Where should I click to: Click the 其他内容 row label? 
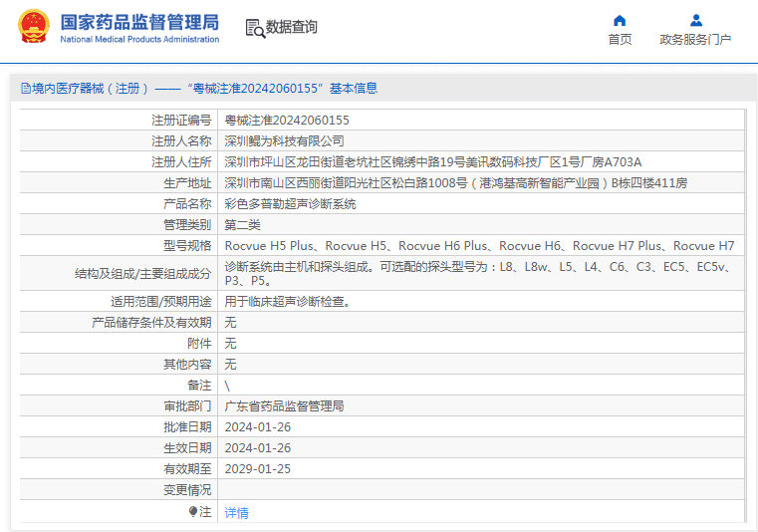187,365
